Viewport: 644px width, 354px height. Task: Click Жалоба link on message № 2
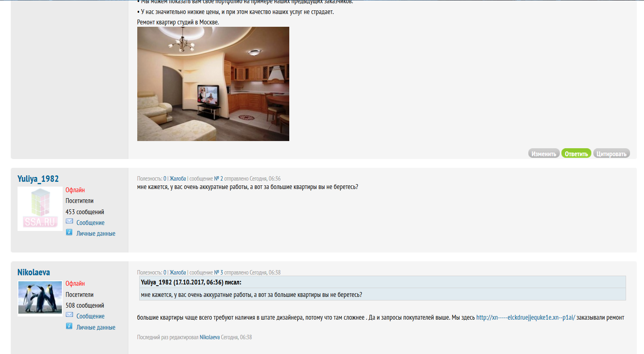pyautogui.click(x=178, y=179)
